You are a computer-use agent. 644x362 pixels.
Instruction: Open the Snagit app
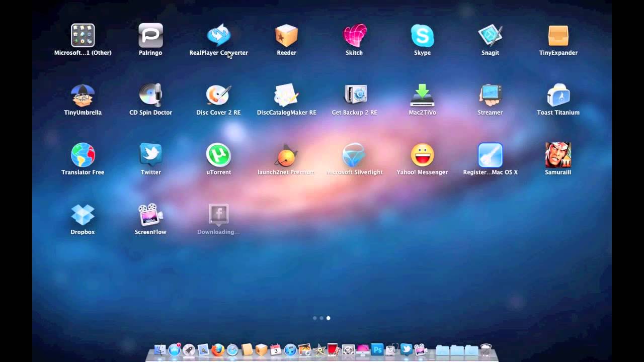tap(490, 36)
